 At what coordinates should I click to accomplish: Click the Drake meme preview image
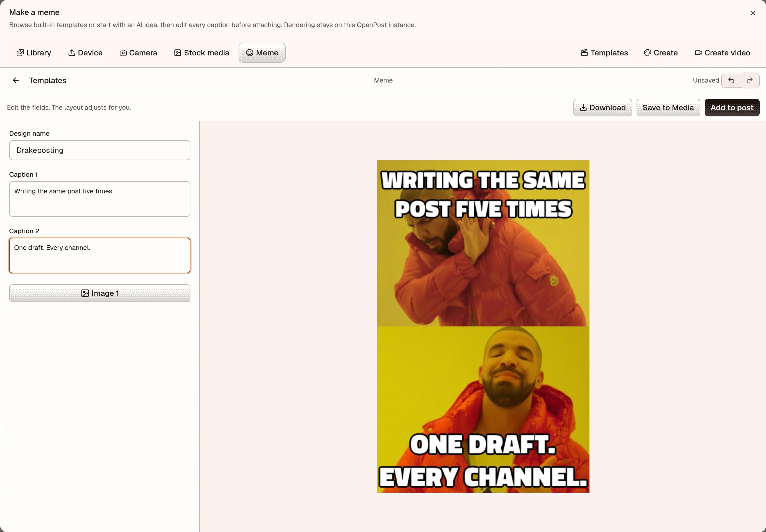point(483,326)
